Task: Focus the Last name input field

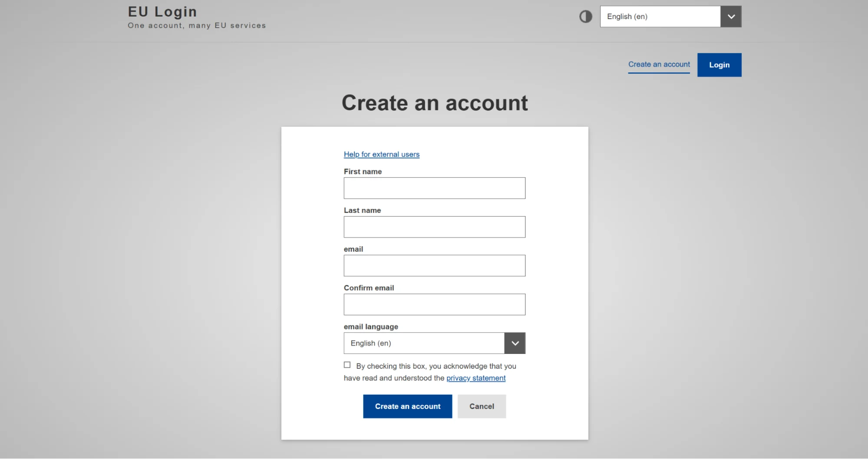Action: pos(434,227)
